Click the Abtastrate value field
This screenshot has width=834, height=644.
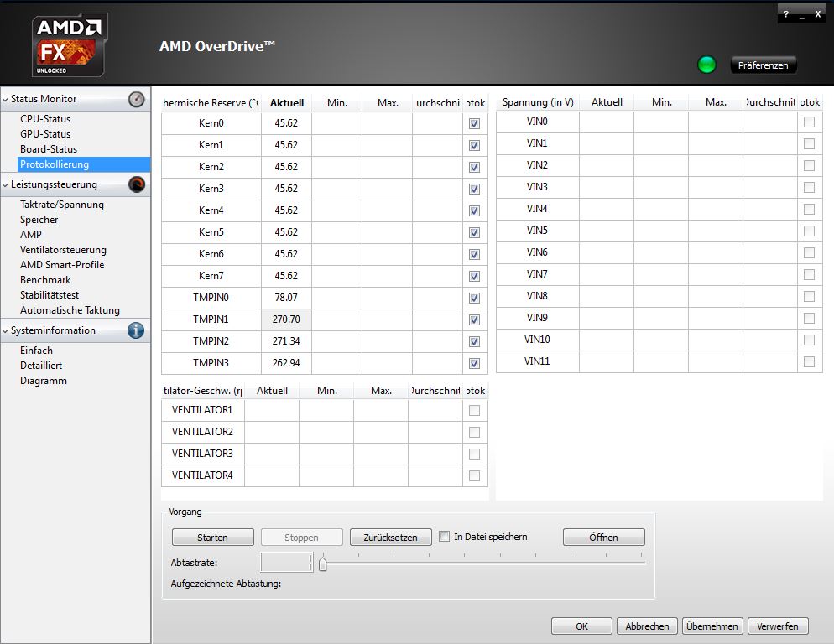click(x=286, y=562)
